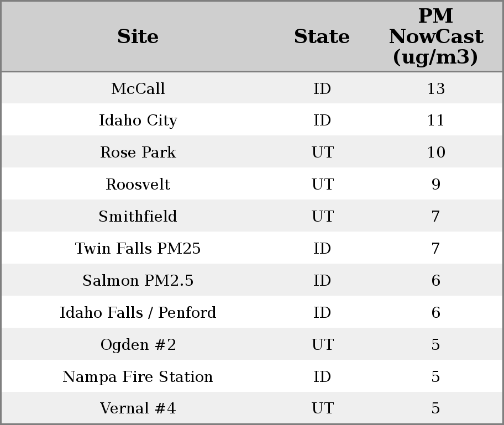Image resolution: width=504 pixels, height=425 pixels.
Task: Click the PM NowCast (ug/m3) column header
Action: click(x=435, y=37)
